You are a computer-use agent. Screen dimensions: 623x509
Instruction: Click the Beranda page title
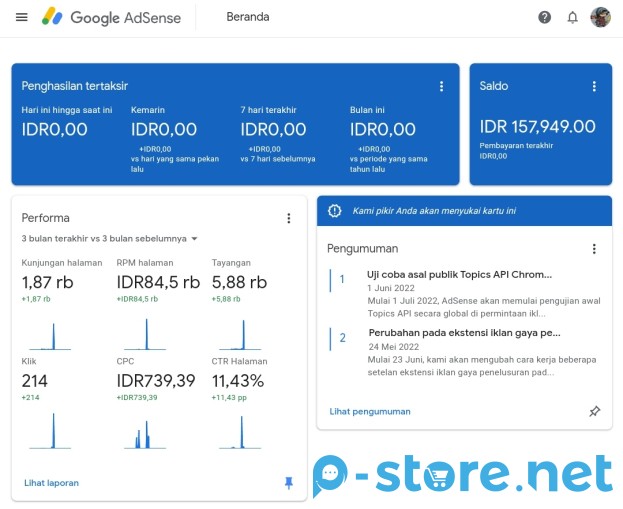click(248, 17)
